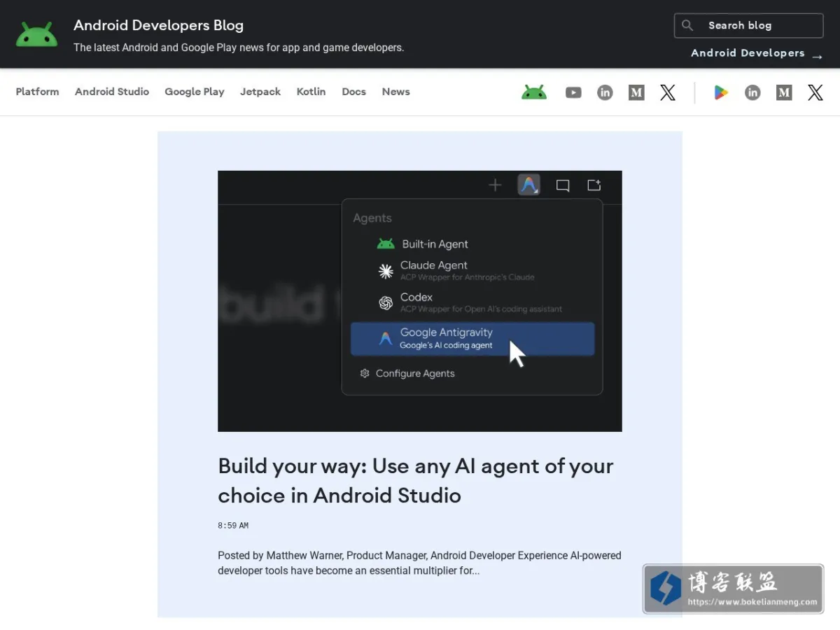Click the Codex OpenAI icon
This screenshot has width=840, height=630.
386,303
